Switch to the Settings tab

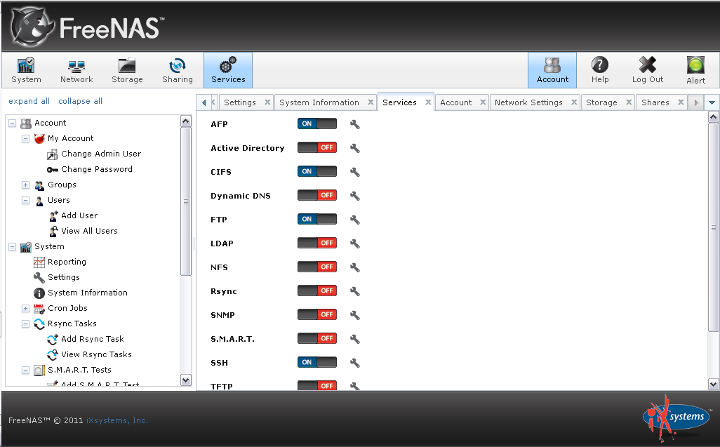tap(240, 102)
